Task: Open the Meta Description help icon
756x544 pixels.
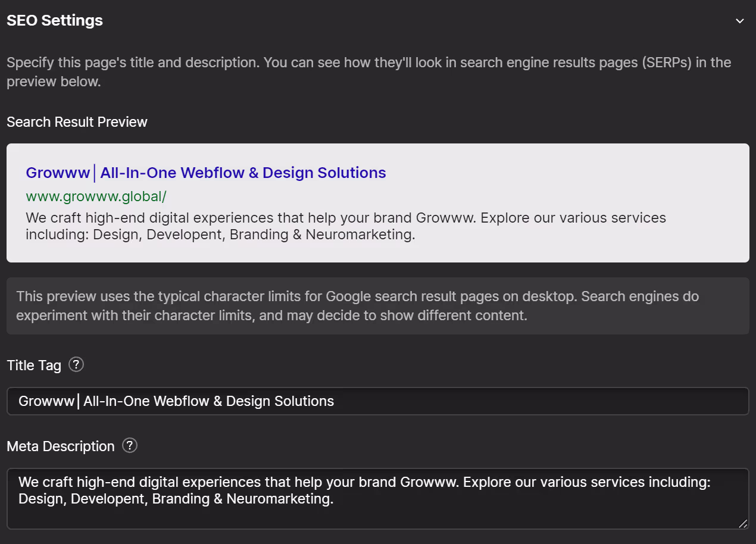Action: (x=130, y=445)
